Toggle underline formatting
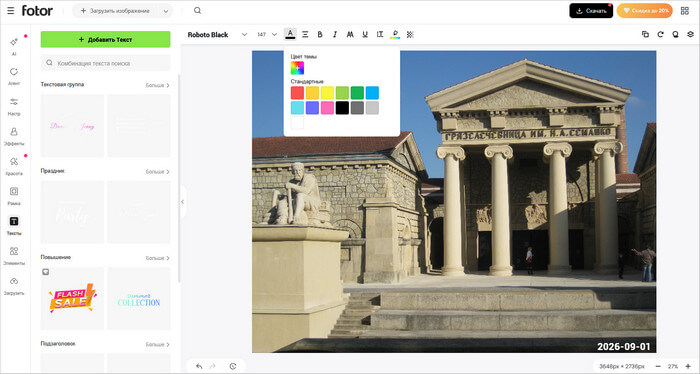Image resolution: width=700 pixels, height=374 pixels. click(365, 34)
